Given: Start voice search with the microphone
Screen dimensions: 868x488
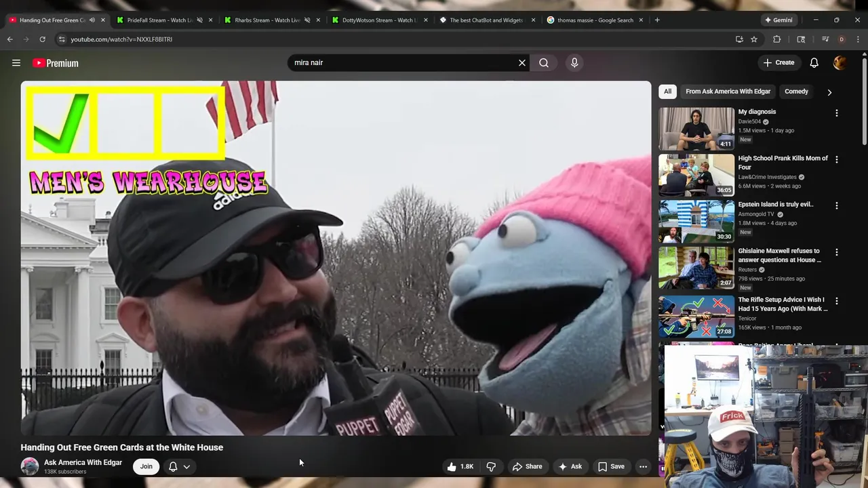Looking at the screenshot, I should [x=574, y=63].
